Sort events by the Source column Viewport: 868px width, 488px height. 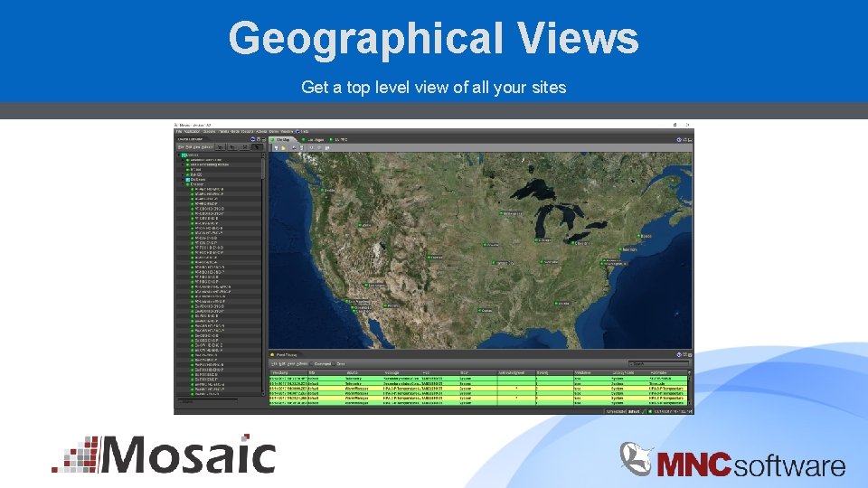coord(352,373)
